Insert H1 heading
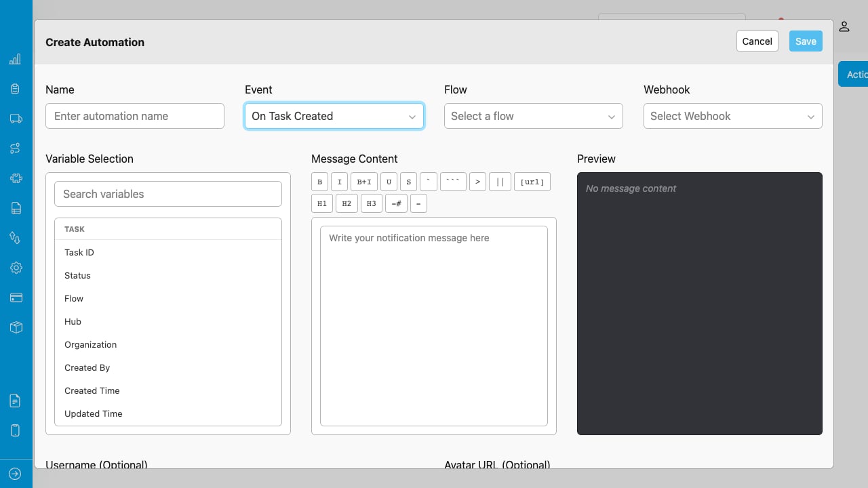Screen dimensions: 868x488 (322, 203)
